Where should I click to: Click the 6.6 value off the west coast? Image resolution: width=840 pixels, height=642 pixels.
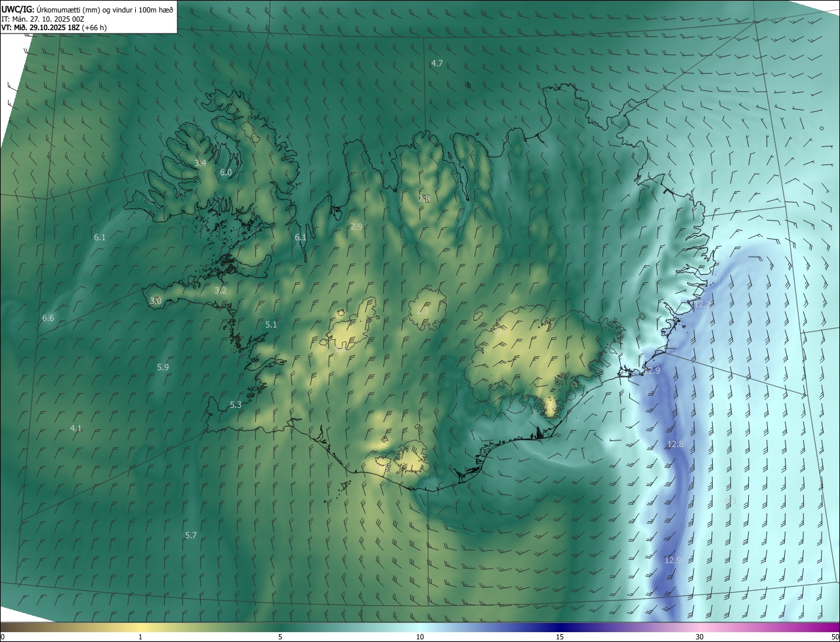(48, 318)
